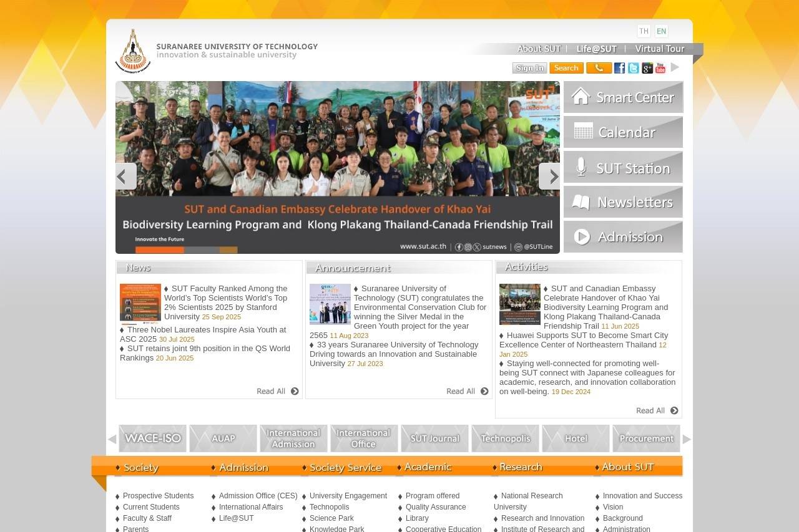Open Huawei Supports SUT Smart City article

584,340
